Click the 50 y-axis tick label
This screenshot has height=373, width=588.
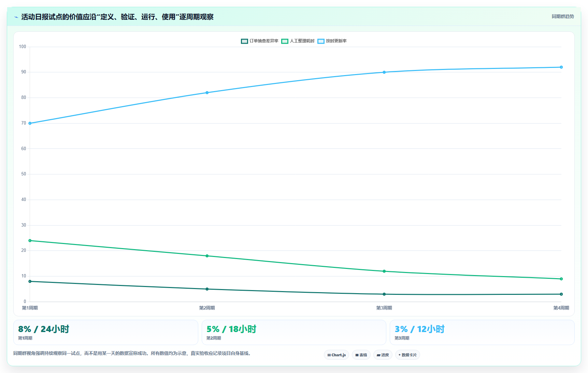pyautogui.click(x=24, y=174)
